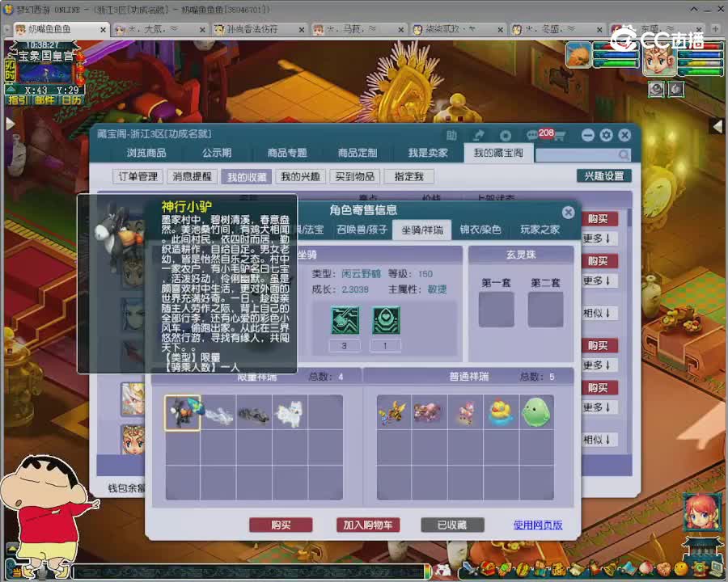This screenshot has width=728, height=582.
Task: Click the second mount skill icon labeled 1
Action: 386,320
